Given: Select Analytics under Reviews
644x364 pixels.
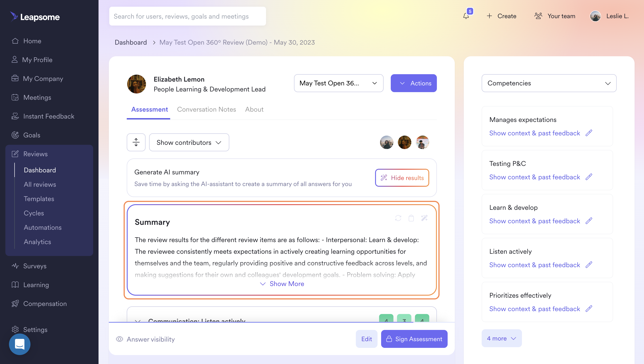Looking at the screenshot, I should [37, 242].
